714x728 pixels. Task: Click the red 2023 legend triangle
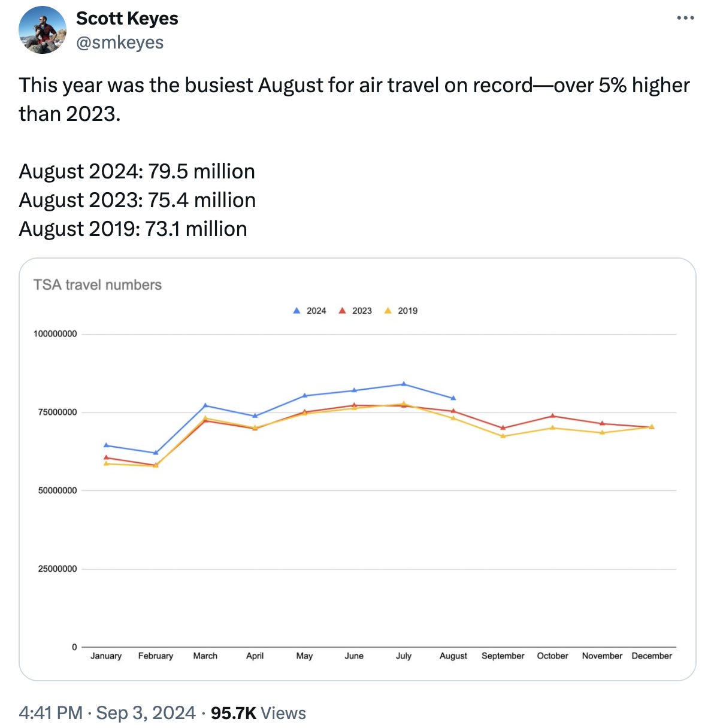(342, 311)
